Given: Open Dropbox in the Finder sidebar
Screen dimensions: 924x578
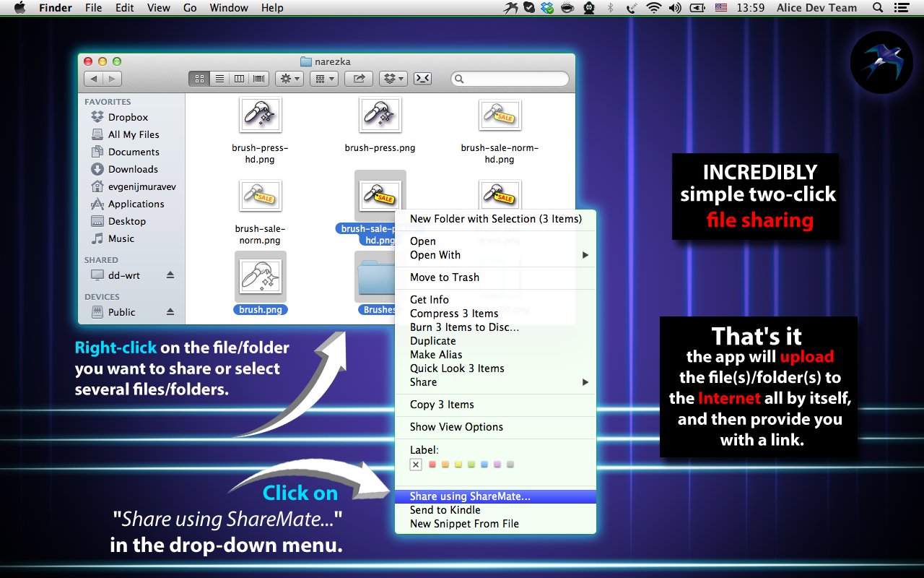Looking at the screenshot, I should pos(128,117).
